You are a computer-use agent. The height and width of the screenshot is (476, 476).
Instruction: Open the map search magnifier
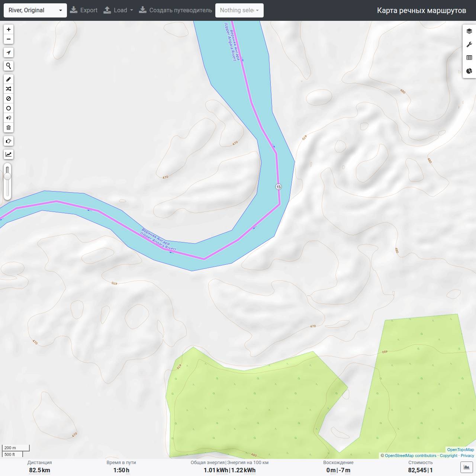point(9,66)
